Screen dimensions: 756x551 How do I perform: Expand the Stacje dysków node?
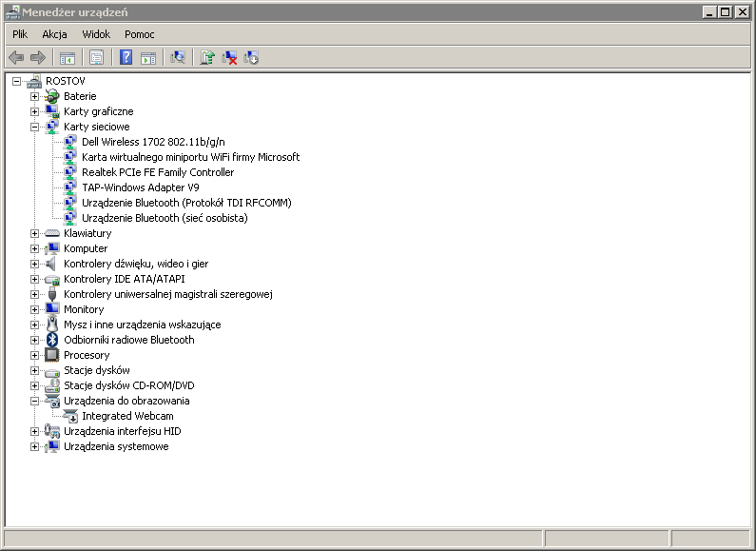click(x=35, y=370)
